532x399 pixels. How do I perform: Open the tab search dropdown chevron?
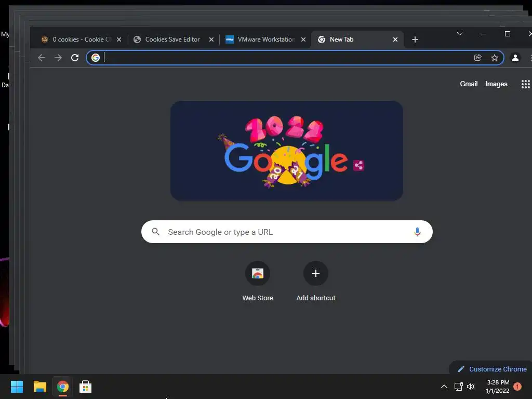pyautogui.click(x=460, y=34)
